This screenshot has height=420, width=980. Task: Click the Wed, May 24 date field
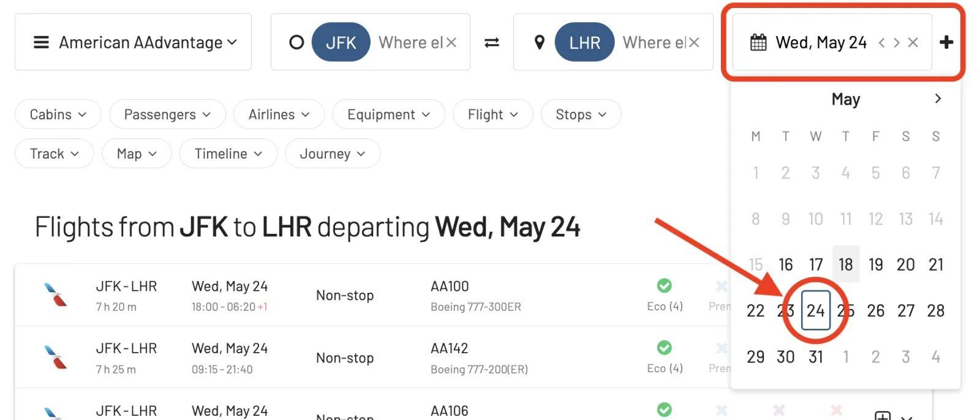coord(832,42)
